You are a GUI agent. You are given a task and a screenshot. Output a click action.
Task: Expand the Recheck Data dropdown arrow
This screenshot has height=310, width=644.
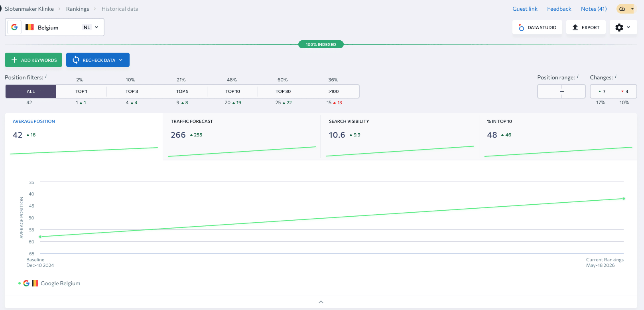(121, 60)
